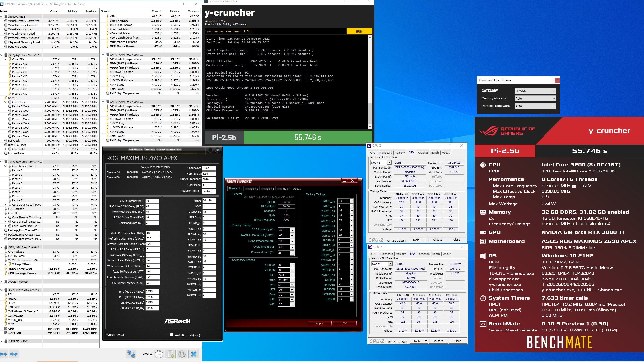Close ASRock Timing Configurator with round X

coord(218,150)
